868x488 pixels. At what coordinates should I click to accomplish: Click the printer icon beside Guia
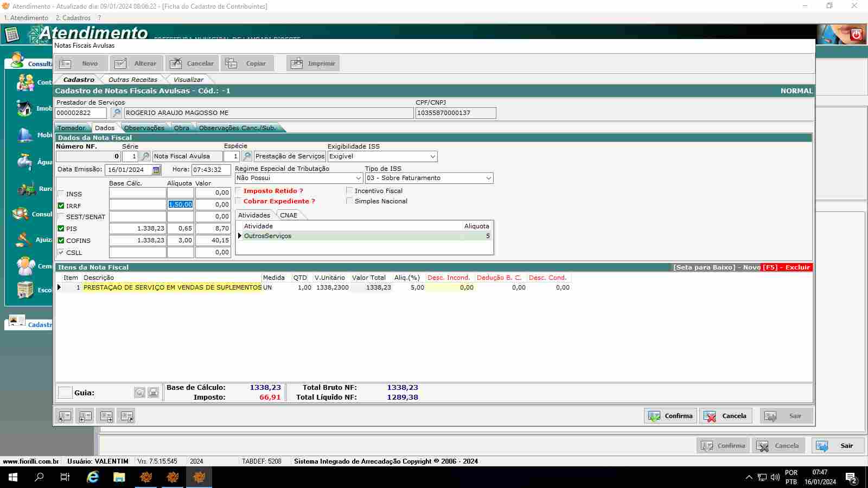point(154,393)
